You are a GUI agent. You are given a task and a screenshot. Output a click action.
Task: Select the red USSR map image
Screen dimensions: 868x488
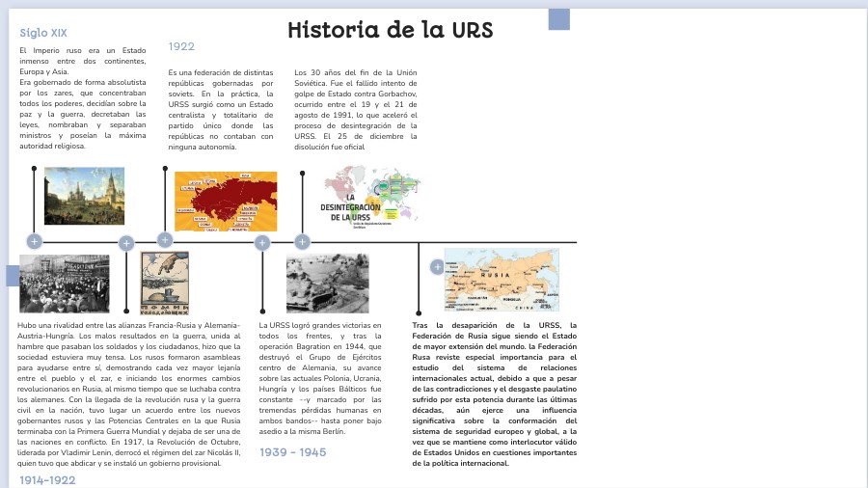pyautogui.click(x=226, y=202)
